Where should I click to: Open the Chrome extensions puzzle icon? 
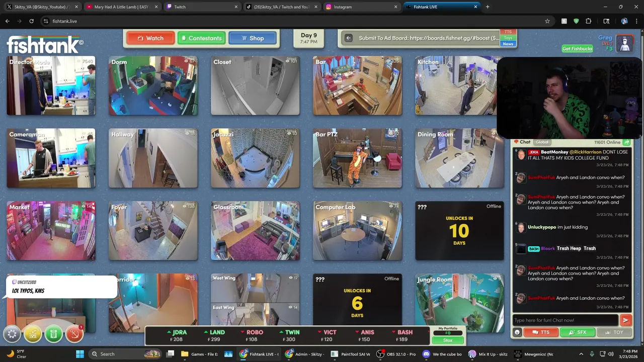click(x=588, y=21)
